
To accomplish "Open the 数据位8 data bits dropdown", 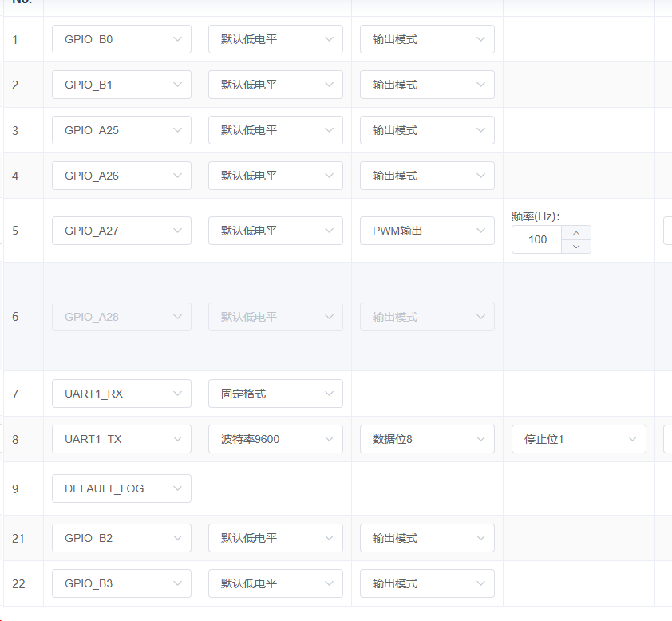I will (x=427, y=439).
